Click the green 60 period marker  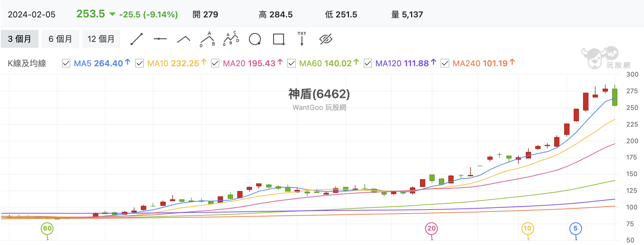[47, 229]
